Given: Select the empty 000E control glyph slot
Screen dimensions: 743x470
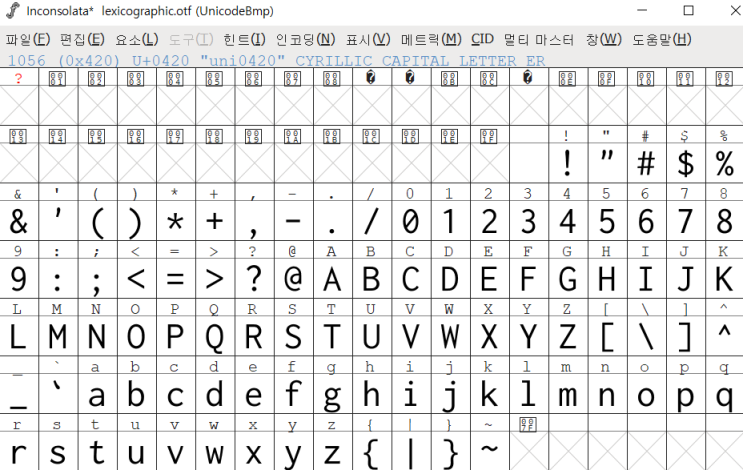Looking at the screenshot, I should (568, 106).
